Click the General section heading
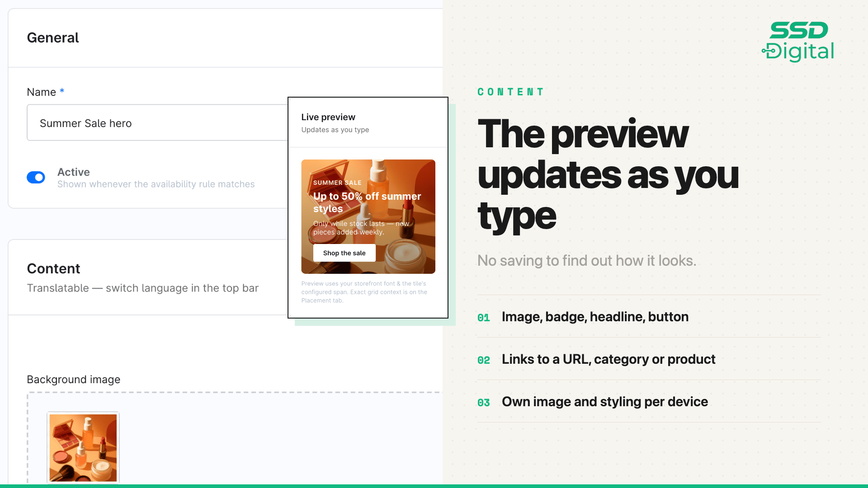The height and width of the screenshot is (488, 868). (x=53, y=38)
